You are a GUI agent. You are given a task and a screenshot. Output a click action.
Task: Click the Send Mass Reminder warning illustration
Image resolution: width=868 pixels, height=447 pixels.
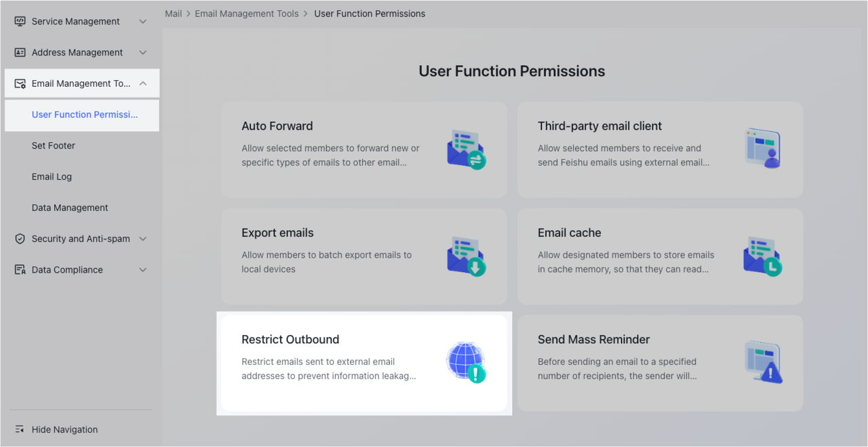tap(762, 362)
